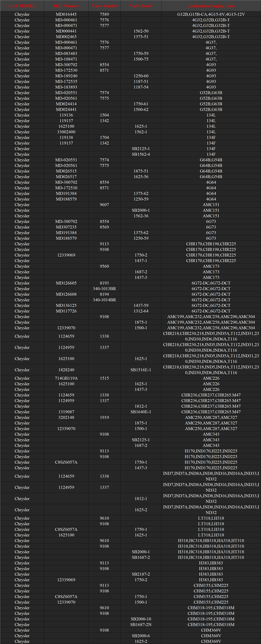Click O.E. number MD002465

coord(66,37)
